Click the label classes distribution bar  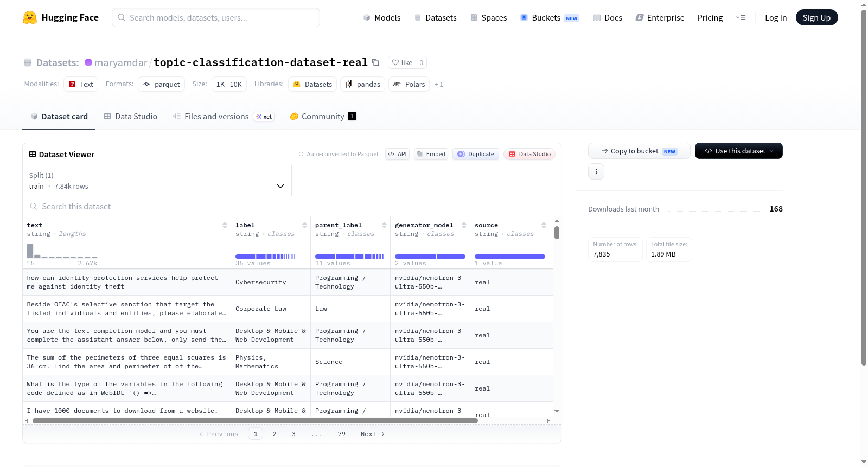pos(266,257)
